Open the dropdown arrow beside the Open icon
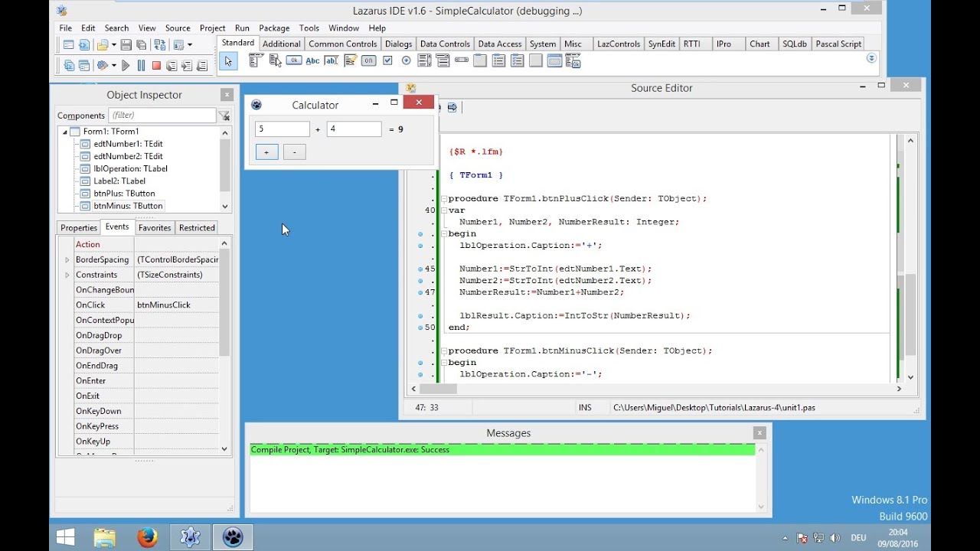Image resolution: width=980 pixels, height=551 pixels. [x=113, y=45]
